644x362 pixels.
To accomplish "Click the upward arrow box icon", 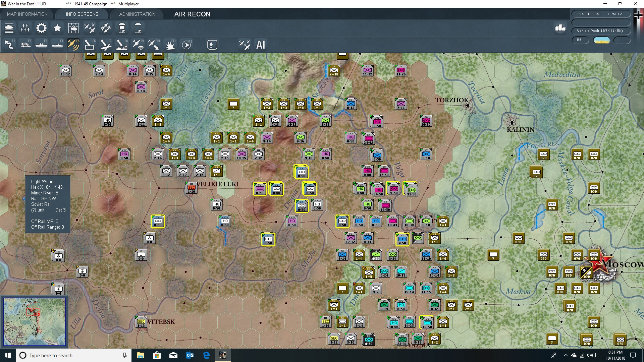I will (x=212, y=45).
